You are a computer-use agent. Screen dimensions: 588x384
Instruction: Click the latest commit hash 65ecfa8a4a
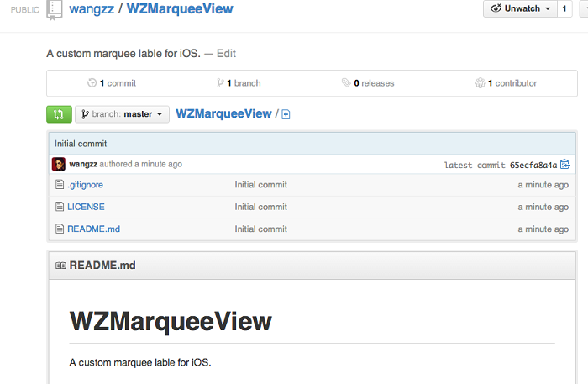click(x=533, y=166)
